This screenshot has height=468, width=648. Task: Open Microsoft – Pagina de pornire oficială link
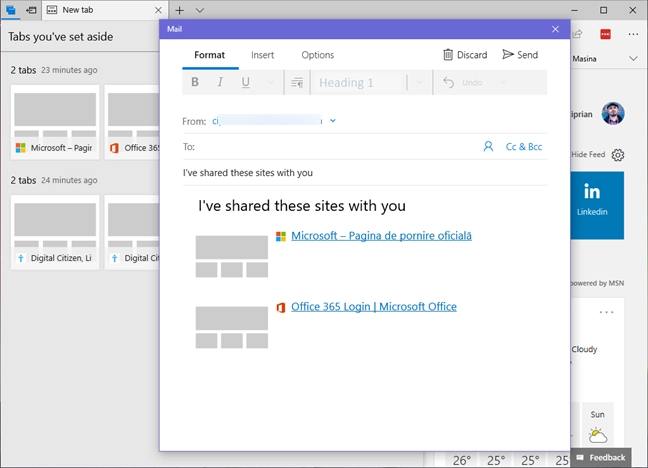click(x=381, y=236)
